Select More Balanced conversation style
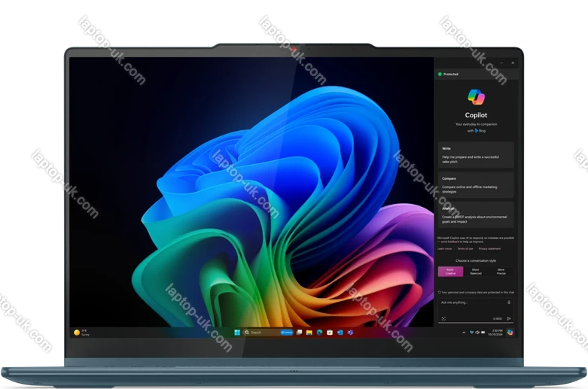 (x=475, y=271)
